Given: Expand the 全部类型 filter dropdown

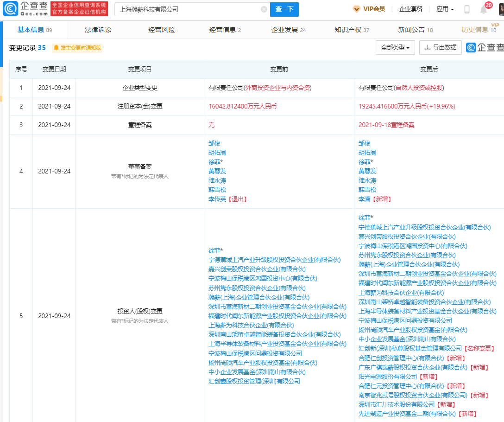Looking at the screenshot, I should (395, 47).
